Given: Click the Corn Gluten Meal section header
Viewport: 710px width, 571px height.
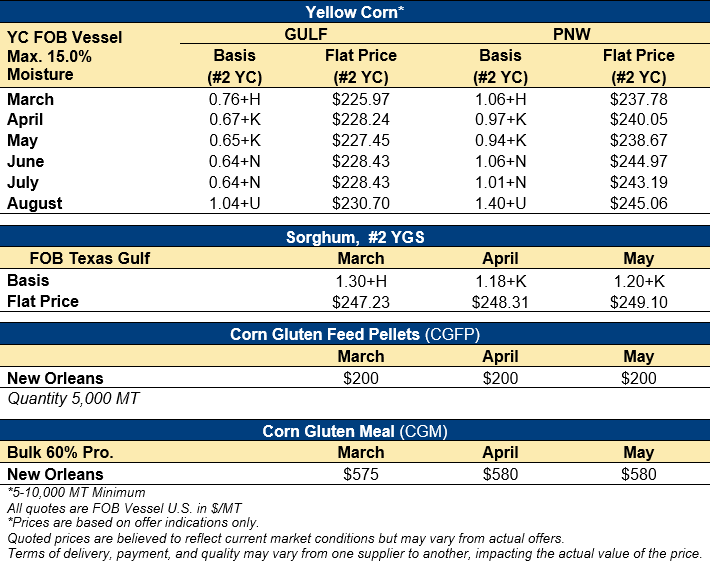Looking at the screenshot, I should pos(355,431).
